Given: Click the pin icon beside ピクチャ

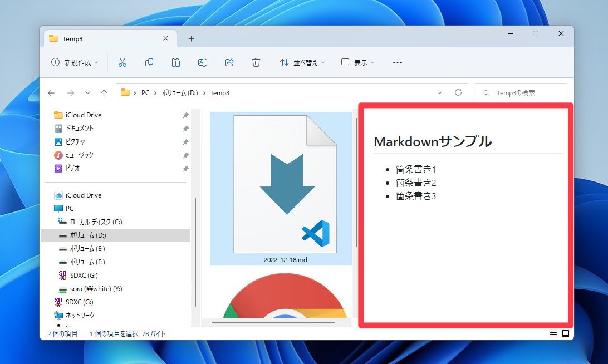Looking at the screenshot, I should [x=186, y=142].
